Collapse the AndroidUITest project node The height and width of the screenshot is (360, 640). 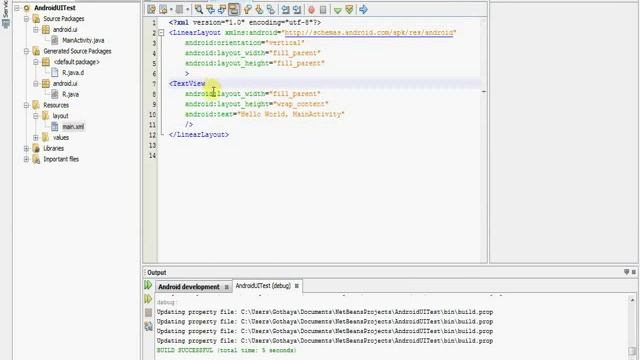[x=17, y=8]
